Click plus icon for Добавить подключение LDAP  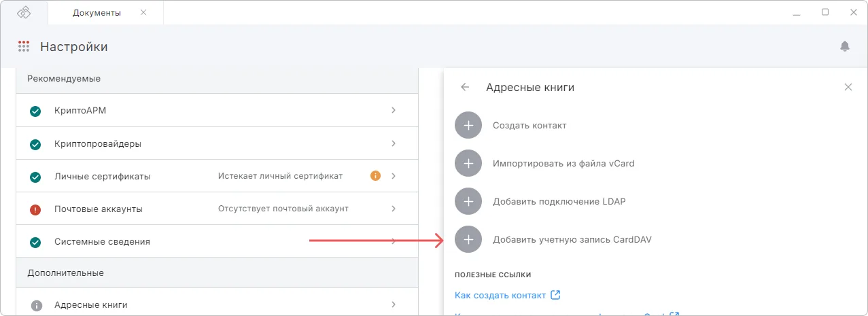pyautogui.click(x=468, y=202)
